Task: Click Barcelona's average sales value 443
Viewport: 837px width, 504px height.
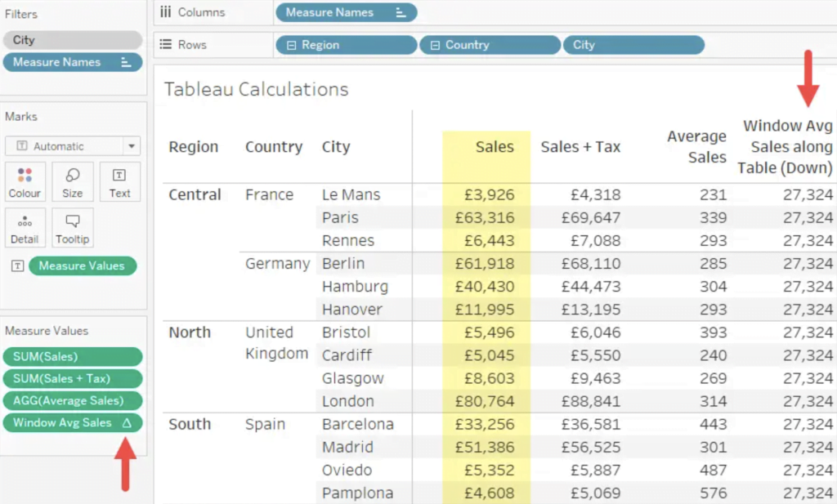Action: click(x=713, y=424)
